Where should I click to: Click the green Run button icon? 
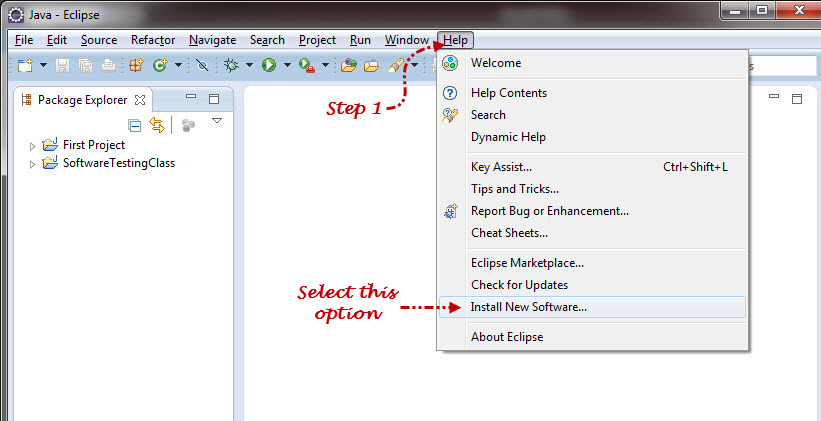[269, 65]
